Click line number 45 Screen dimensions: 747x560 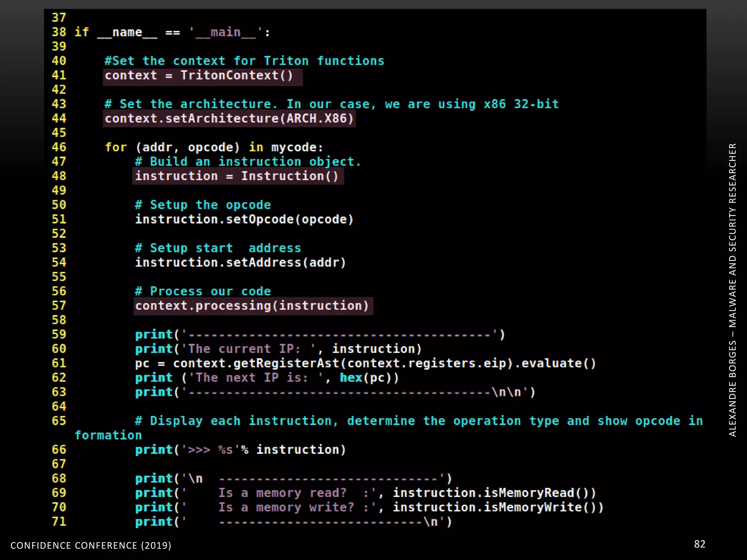pyautogui.click(x=59, y=133)
